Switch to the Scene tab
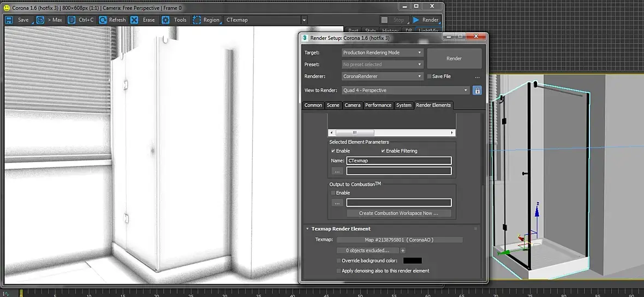This screenshot has width=644, height=297. (x=333, y=105)
